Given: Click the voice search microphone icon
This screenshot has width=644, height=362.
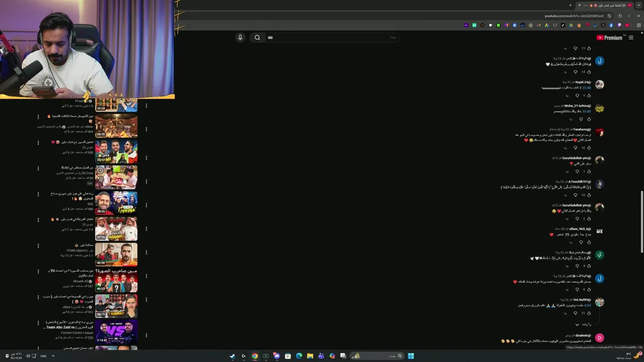Looking at the screenshot, I should click(x=240, y=37).
